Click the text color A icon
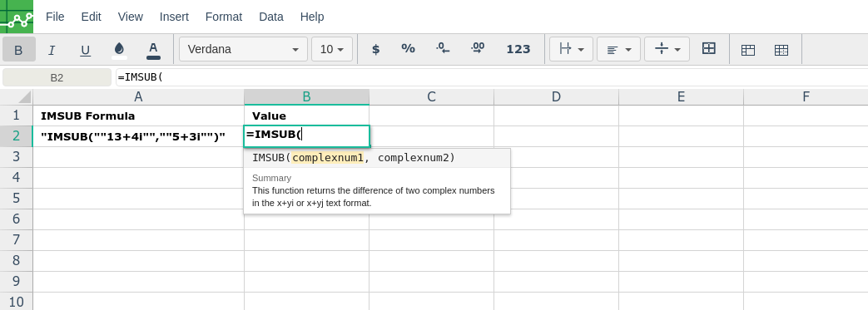This screenshot has width=868, height=310. click(153, 50)
